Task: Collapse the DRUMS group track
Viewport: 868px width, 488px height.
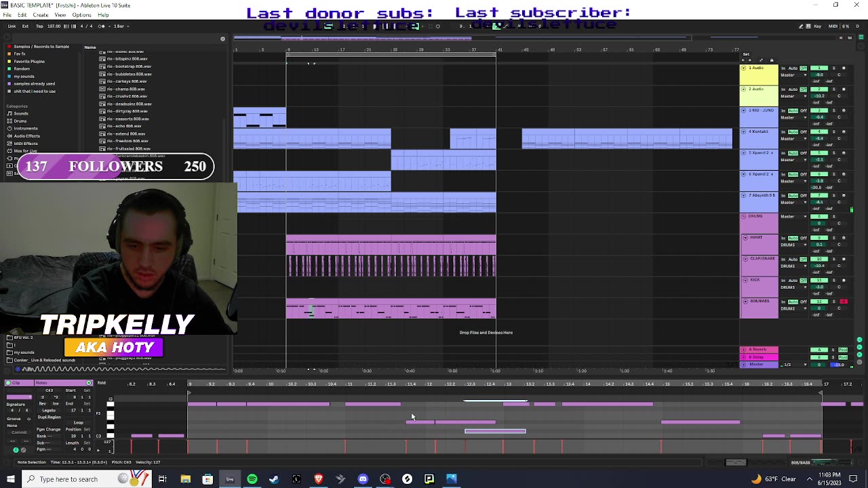Action: click(743, 216)
